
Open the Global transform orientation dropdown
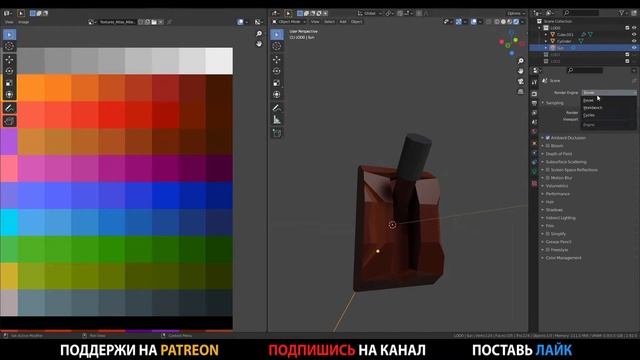pos(370,13)
